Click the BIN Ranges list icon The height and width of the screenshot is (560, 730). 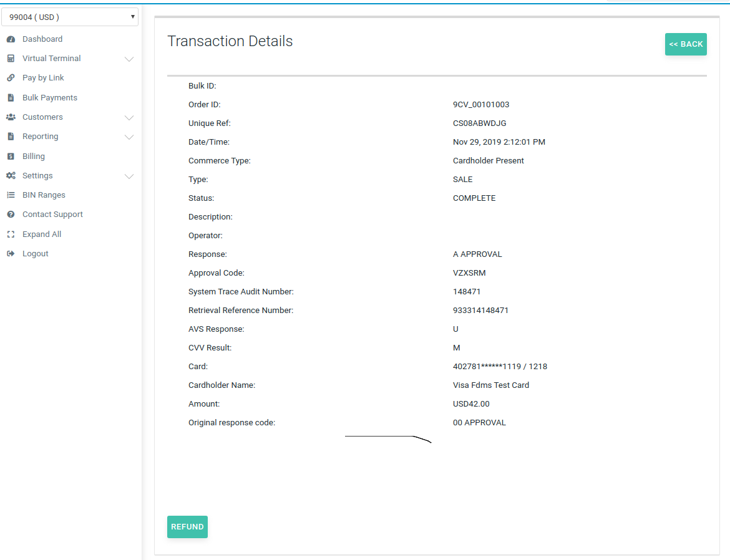click(11, 195)
